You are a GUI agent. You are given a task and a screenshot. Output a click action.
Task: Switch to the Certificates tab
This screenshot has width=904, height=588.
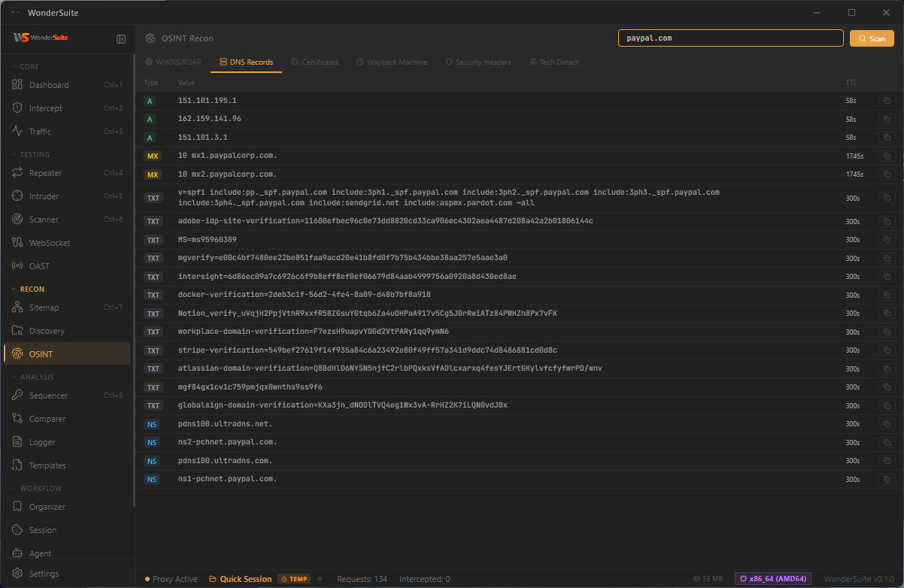(x=314, y=62)
